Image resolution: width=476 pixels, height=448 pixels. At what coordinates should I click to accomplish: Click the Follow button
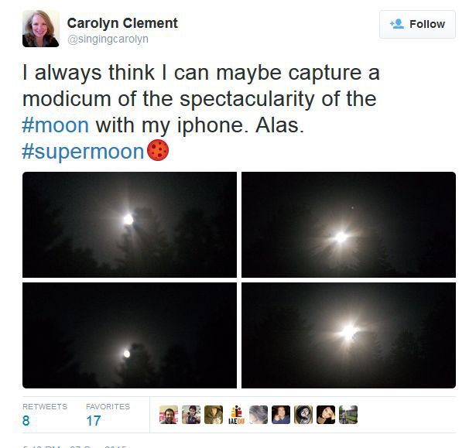[417, 24]
